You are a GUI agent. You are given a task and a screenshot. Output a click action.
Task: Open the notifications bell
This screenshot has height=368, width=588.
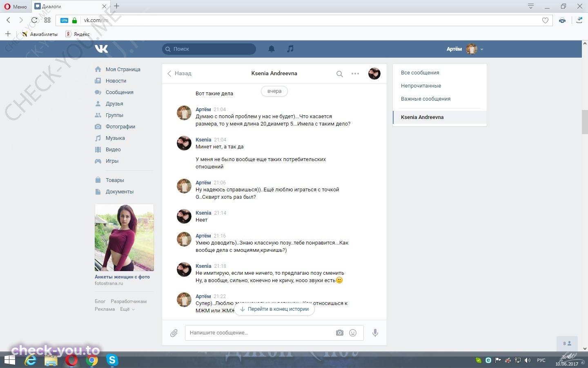(x=272, y=49)
